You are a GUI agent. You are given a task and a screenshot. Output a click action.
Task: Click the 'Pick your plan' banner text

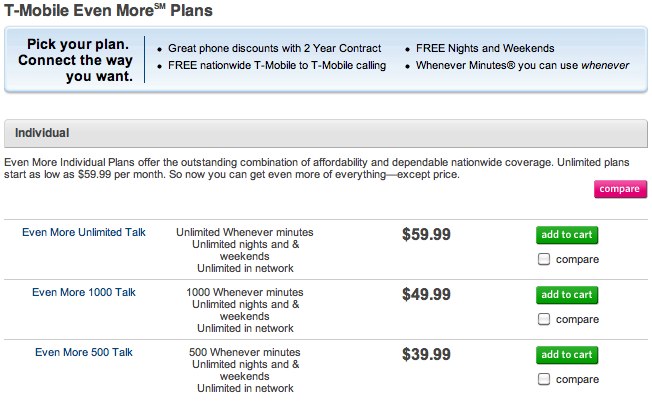point(76,62)
